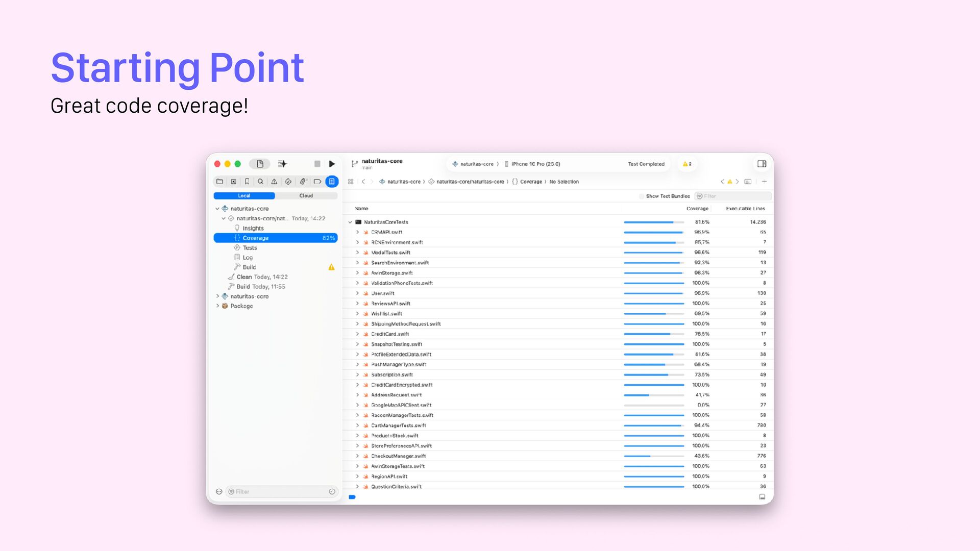Click the Stop button in toolbar
The height and width of the screenshot is (551, 980).
pyautogui.click(x=317, y=164)
